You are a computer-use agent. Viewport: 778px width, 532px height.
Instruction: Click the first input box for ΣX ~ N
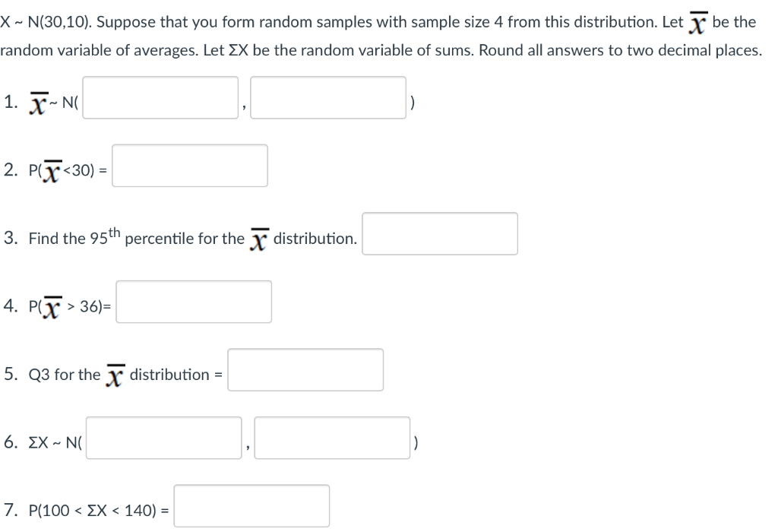(x=162, y=439)
